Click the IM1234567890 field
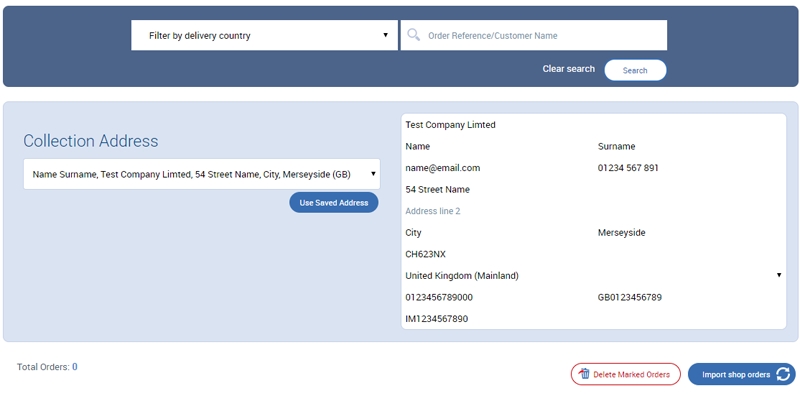Image resolution: width=800 pixels, height=396 pixels. [594, 319]
